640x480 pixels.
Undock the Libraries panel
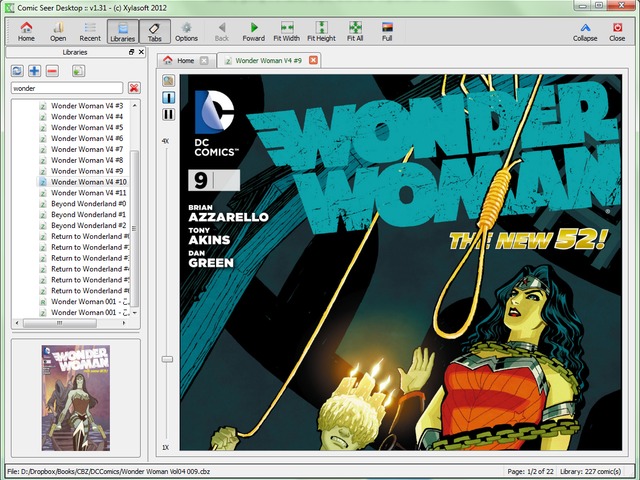tap(131, 52)
